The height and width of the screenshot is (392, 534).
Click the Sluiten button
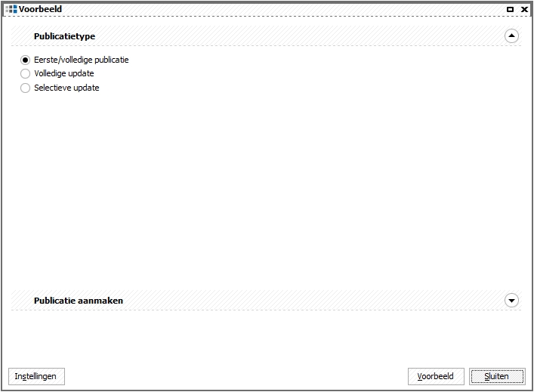coord(497,376)
